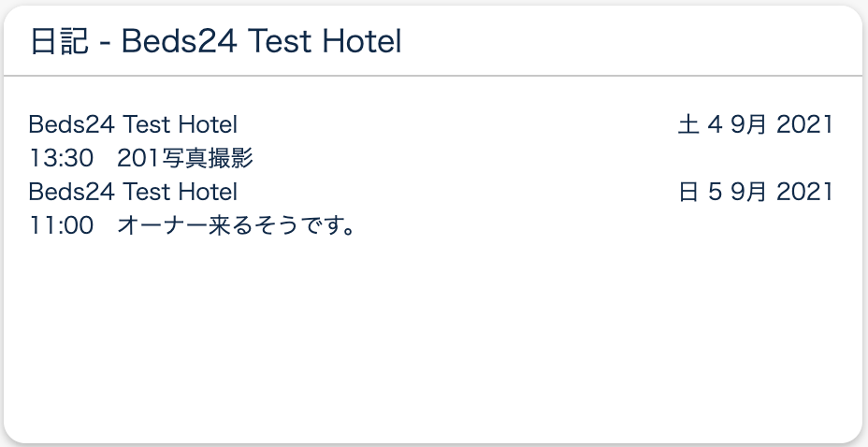
Task: Click the date 土 4 9月 2021
Action: tap(755, 124)
